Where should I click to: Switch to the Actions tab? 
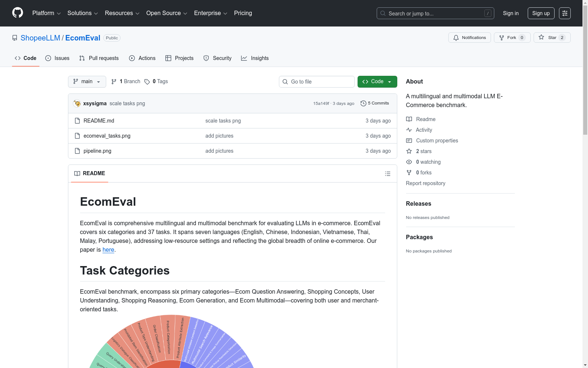(142, 58)
